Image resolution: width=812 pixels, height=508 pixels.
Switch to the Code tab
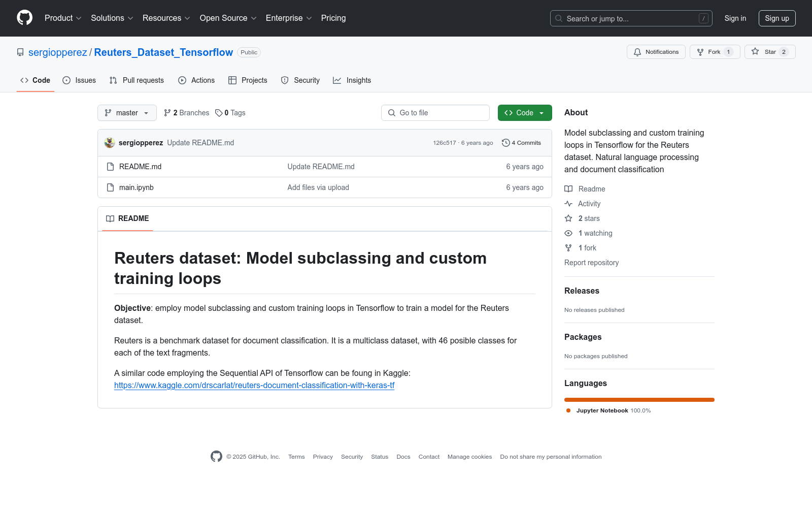click(36, 80)
